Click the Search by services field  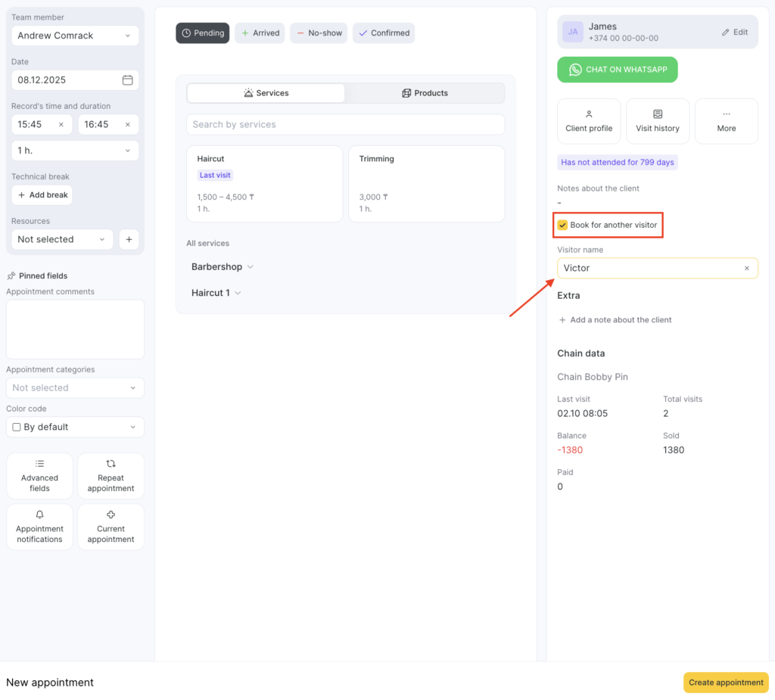(345, 125)
